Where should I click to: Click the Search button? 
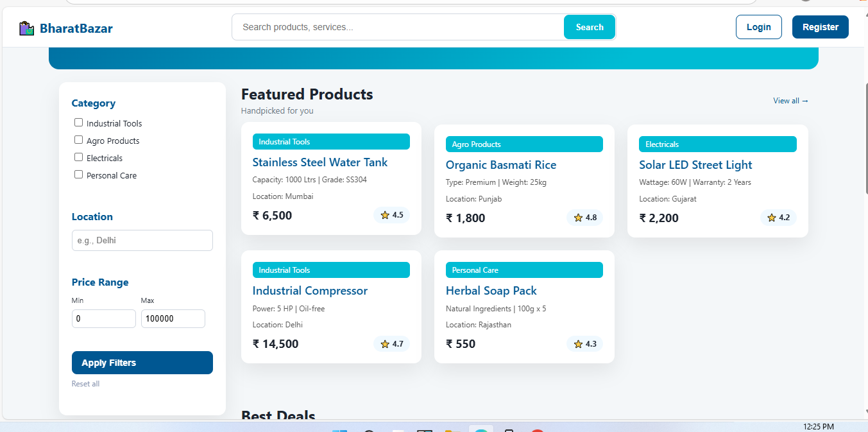click(x=589, y=27)
